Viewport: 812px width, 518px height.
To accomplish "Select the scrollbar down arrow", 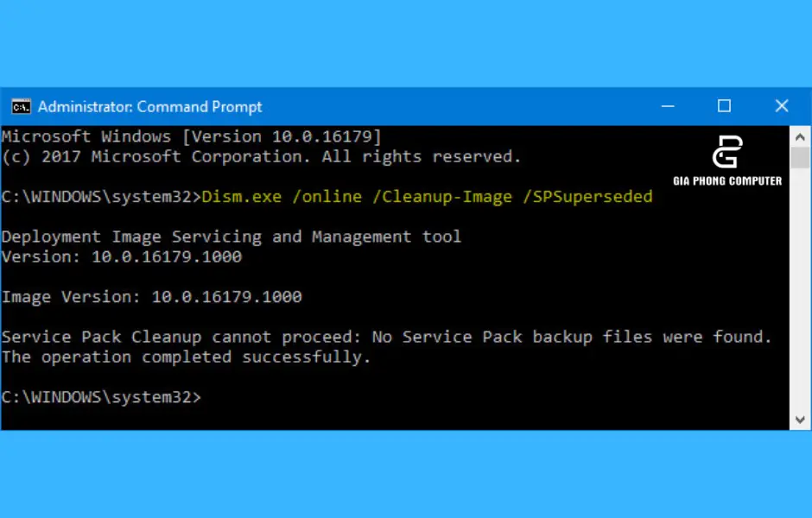I will tap(798, 419).
